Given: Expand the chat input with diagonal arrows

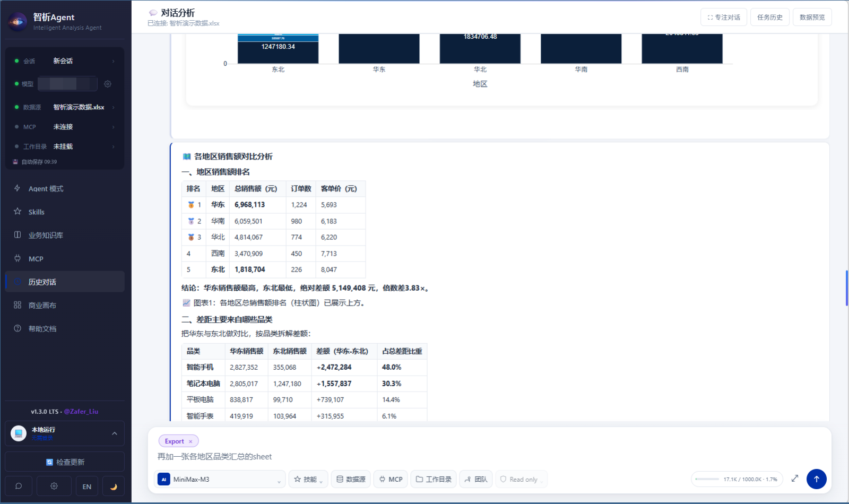Looking at the screenshot, I should point(795,479).
